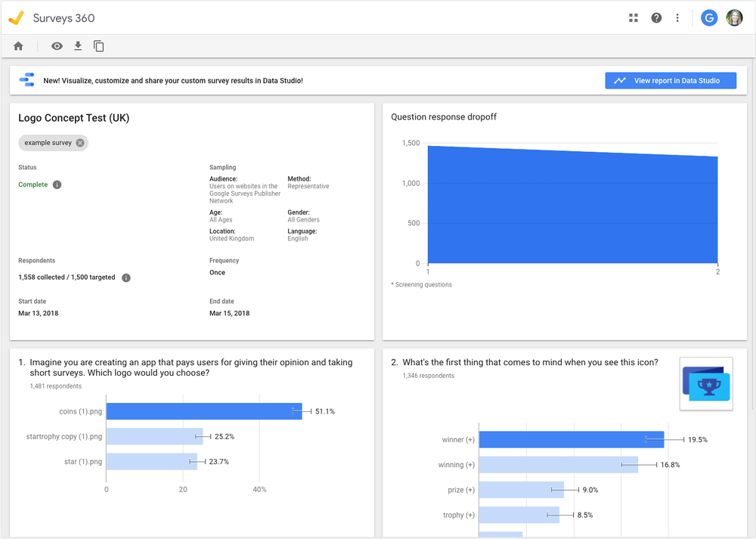Download survey results via download icon

tap(77, 46)
